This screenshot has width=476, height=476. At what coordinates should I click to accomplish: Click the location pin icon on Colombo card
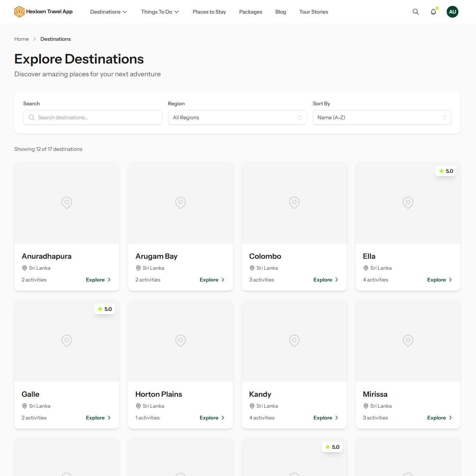point(252,268)
